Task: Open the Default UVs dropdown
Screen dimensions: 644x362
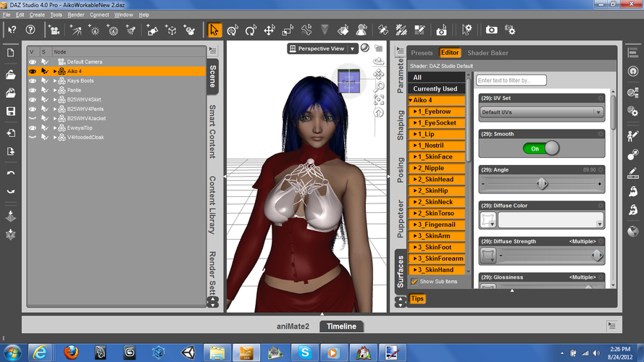Action: [541, 112]
